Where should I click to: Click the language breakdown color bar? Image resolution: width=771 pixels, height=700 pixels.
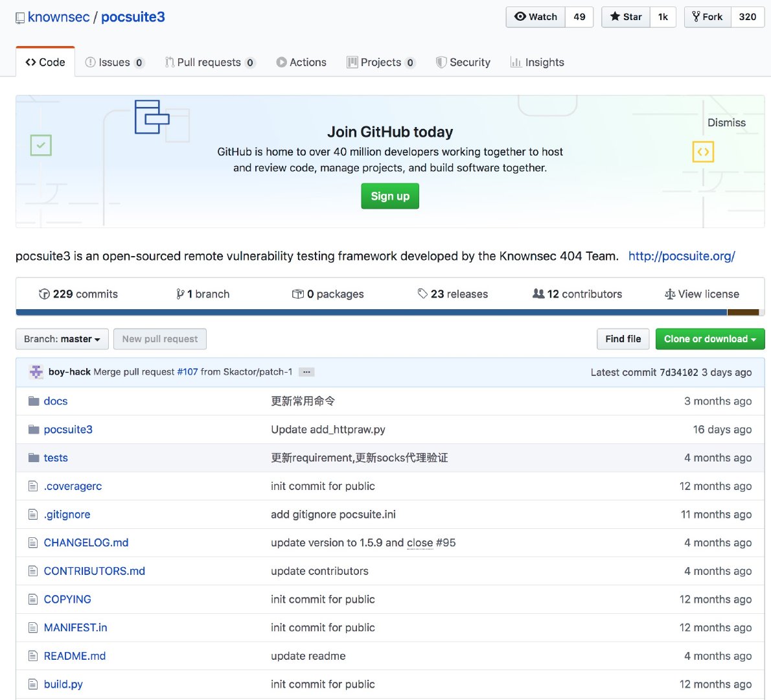click(389, 312)
